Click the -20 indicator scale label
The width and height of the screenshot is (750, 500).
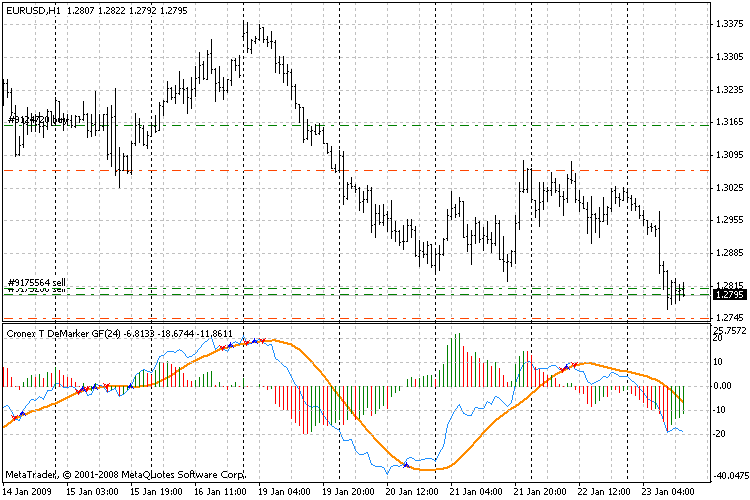pyautogui.click(x=719, y=433)
